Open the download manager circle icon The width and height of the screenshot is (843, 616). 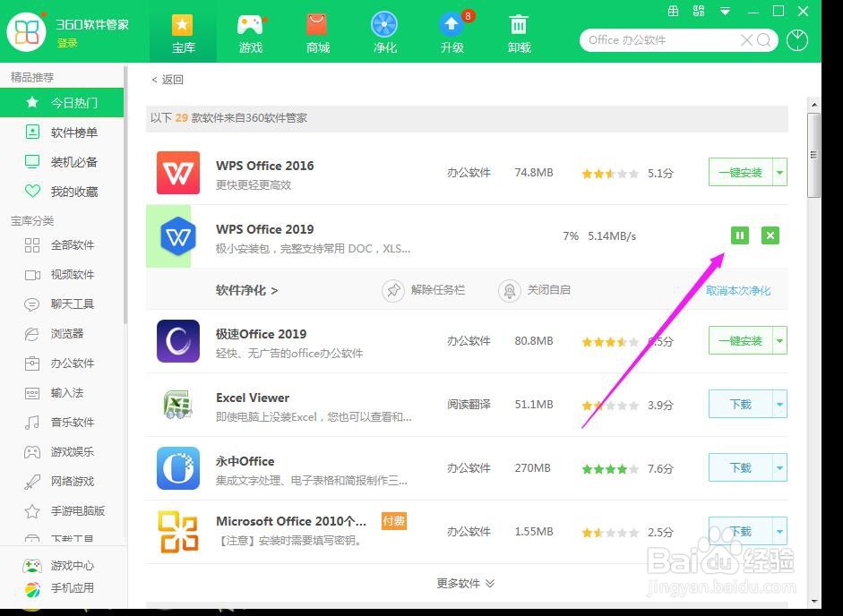point(797,40)
